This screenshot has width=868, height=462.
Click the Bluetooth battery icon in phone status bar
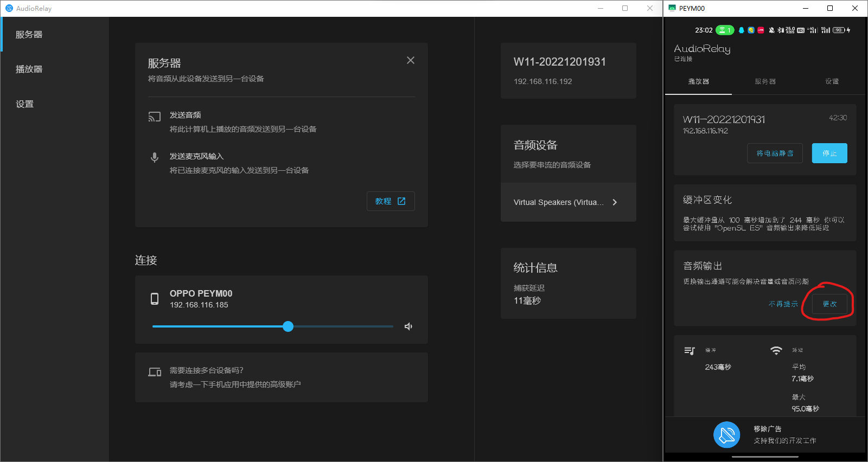click(x=781, y=30)
